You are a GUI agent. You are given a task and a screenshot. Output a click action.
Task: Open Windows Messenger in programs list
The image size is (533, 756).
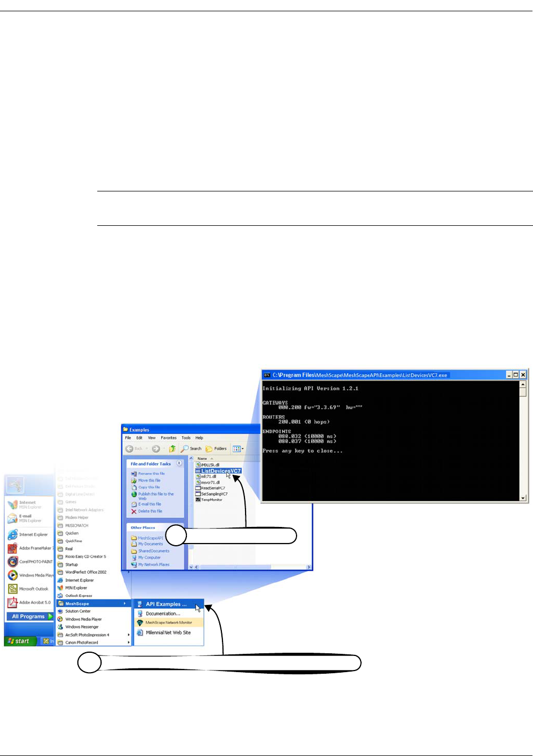[78, 627]
